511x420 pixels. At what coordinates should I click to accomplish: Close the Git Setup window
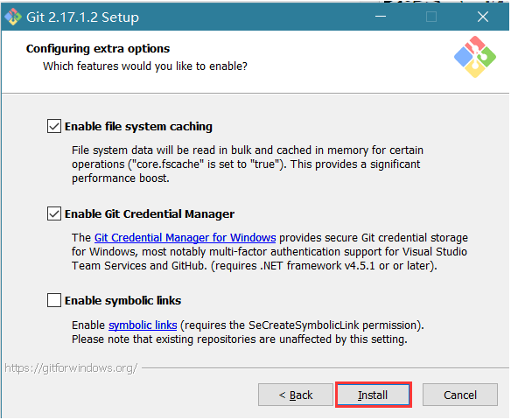(x=483, y=17)
